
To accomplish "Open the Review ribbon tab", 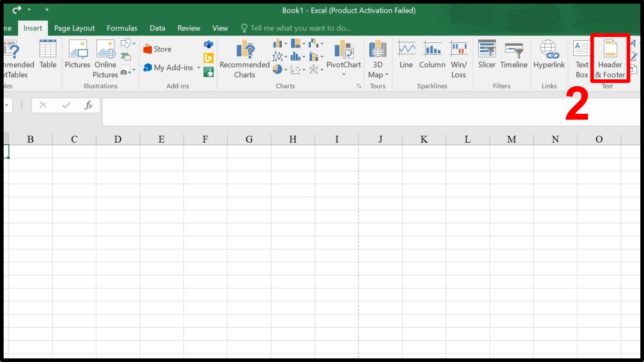I will pyautogui.click(x=188, y=28).
